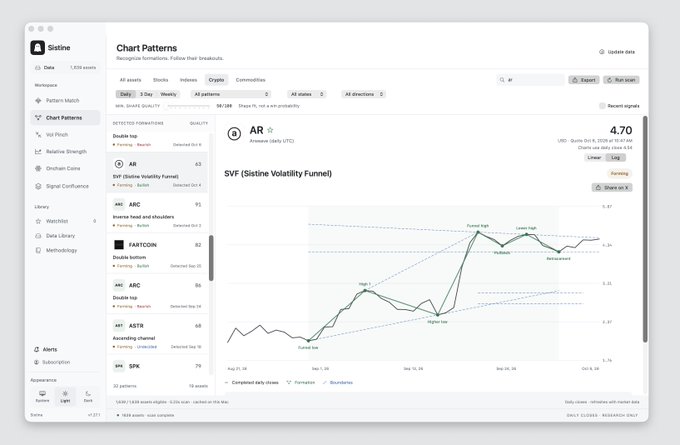
Task: Switch to Commodities tab
Action: [x=250, y=80]
